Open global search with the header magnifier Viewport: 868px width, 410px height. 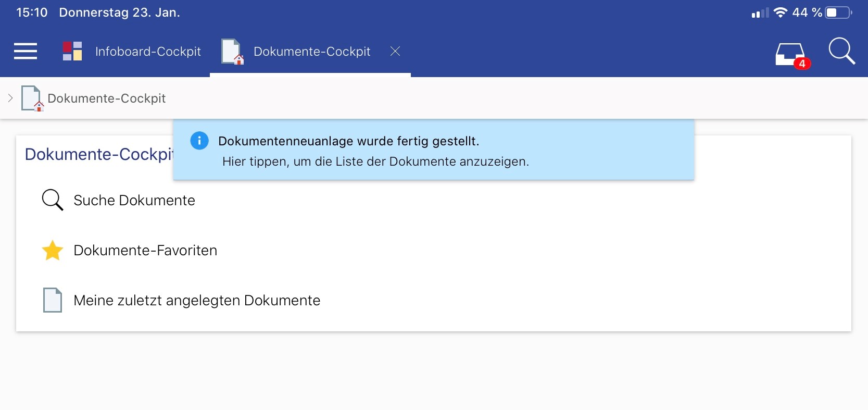841,51
